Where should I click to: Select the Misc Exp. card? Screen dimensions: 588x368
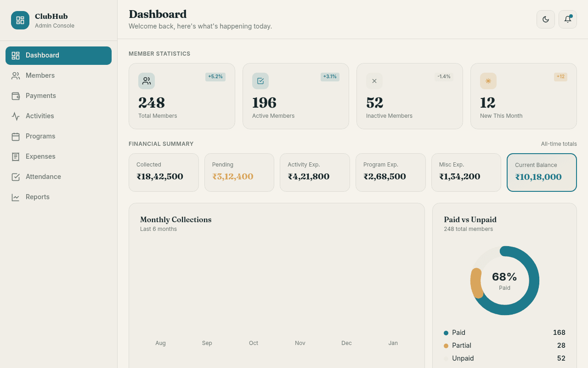pyautogui.click(x=466, y=172)
